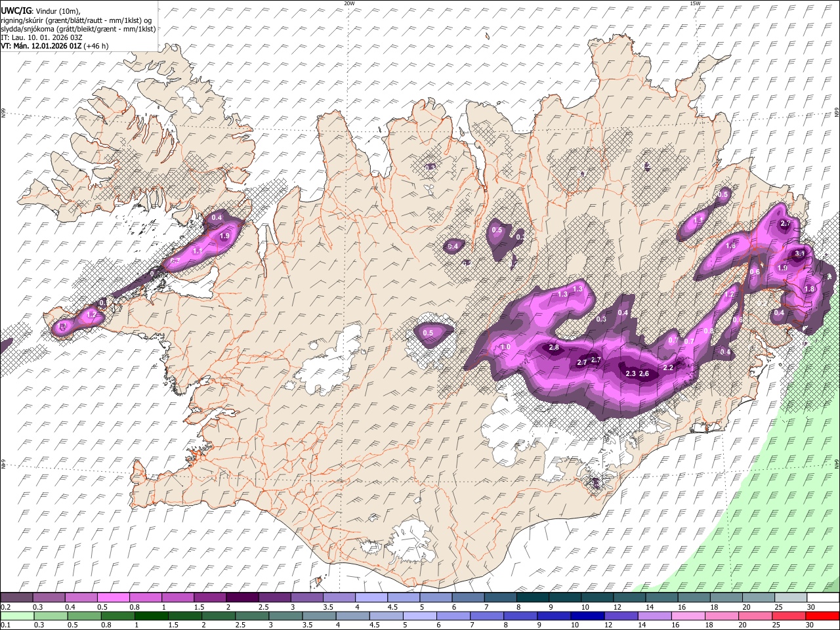The image size is (840, 630).
Task: Select the '2.3' snowfall value label
Action: click(x=631, y=373)
